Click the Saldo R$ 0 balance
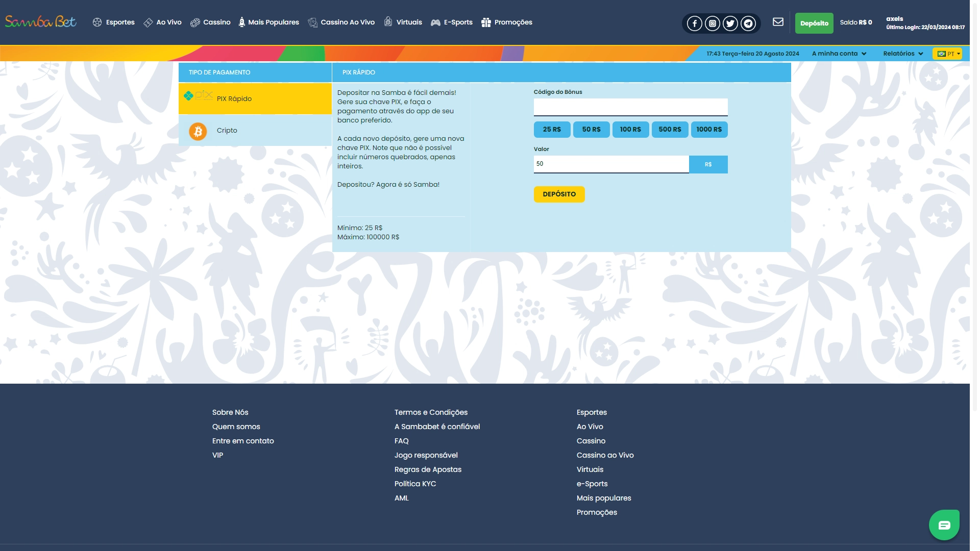 tap(856, 22)
